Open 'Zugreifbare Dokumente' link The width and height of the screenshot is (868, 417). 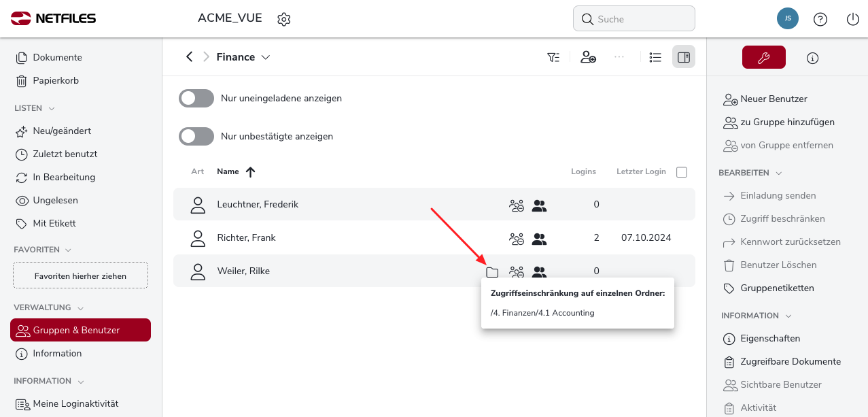[790, 362]
